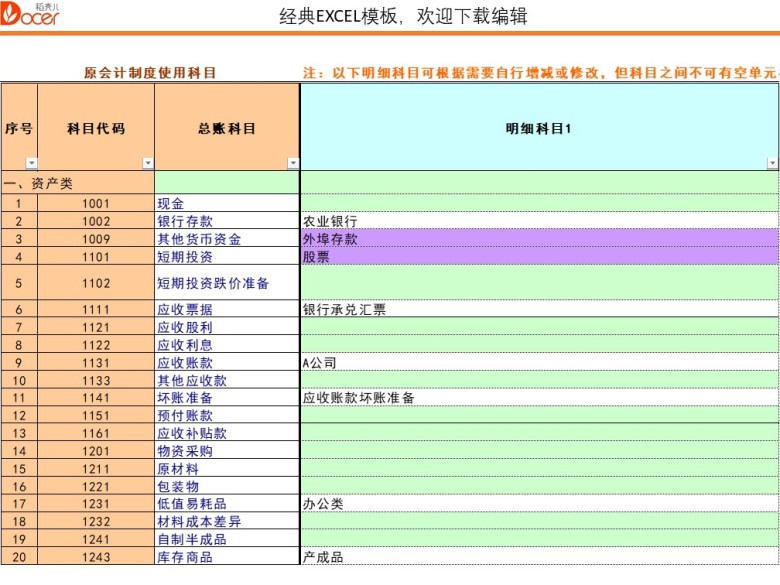The image size is (780, 585).
Task: Click the cell 其他货币资金
Action: point(227,239)
